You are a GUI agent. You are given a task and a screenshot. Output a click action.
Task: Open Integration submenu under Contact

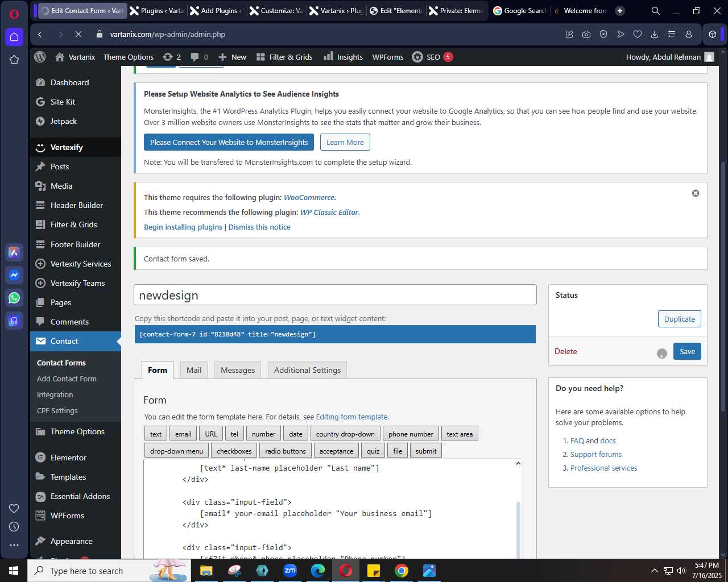click(55, 394)
